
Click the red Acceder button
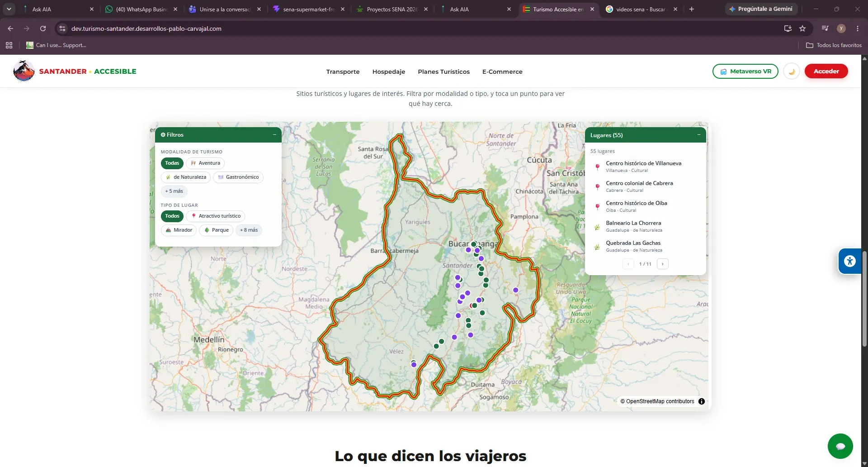pyautogui.click(x=826, y=71)
